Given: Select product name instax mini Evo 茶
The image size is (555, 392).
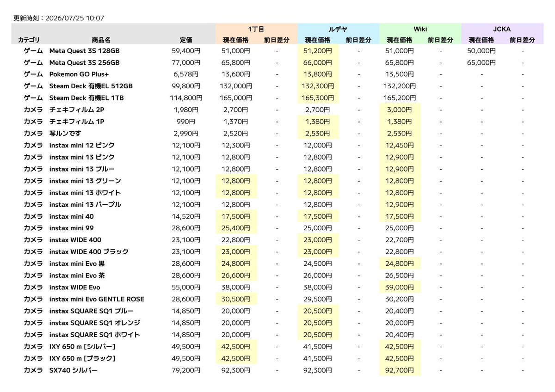Looking at the screenshot, I should point(78,275).
